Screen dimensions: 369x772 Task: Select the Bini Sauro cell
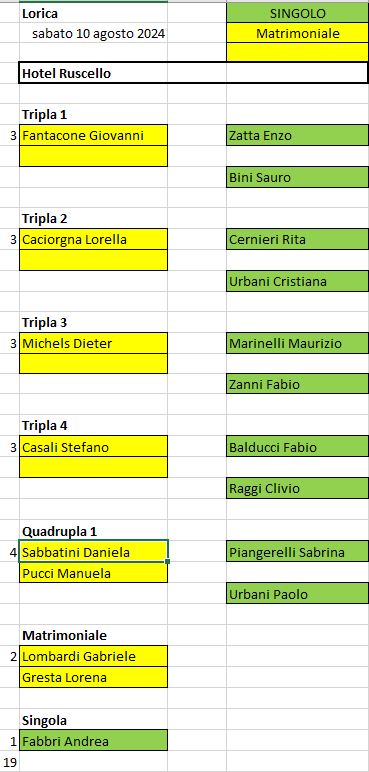[298, 177]
